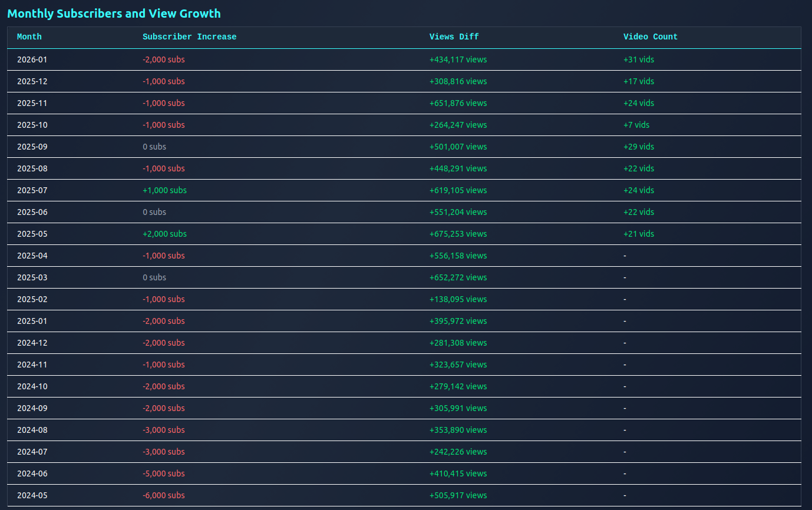Select the Views Diff column header
This screenshot has width=812, height=510.
pyautogui.click(x=454, y=37)
